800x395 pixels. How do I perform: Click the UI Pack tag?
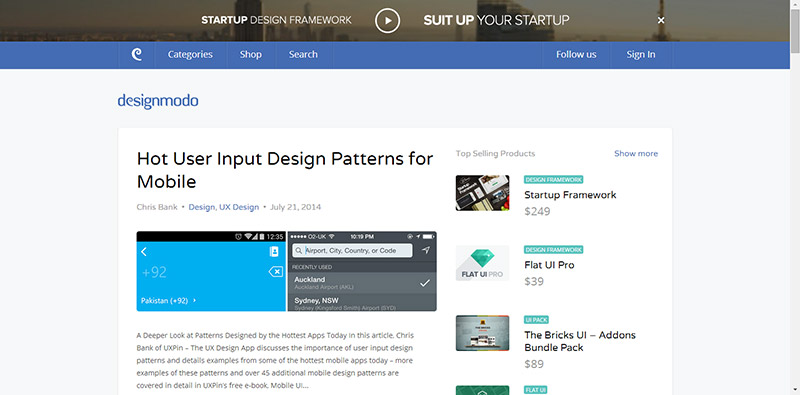click(536, 320)
